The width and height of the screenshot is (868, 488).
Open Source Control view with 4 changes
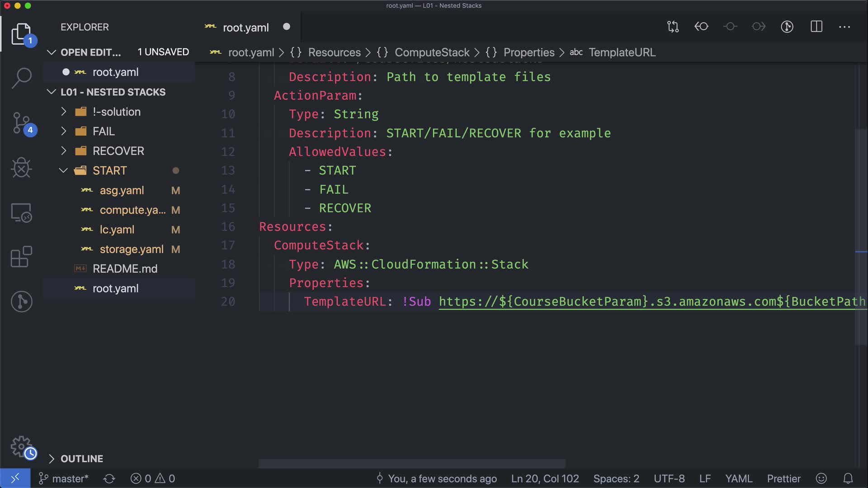pos(21,123)
